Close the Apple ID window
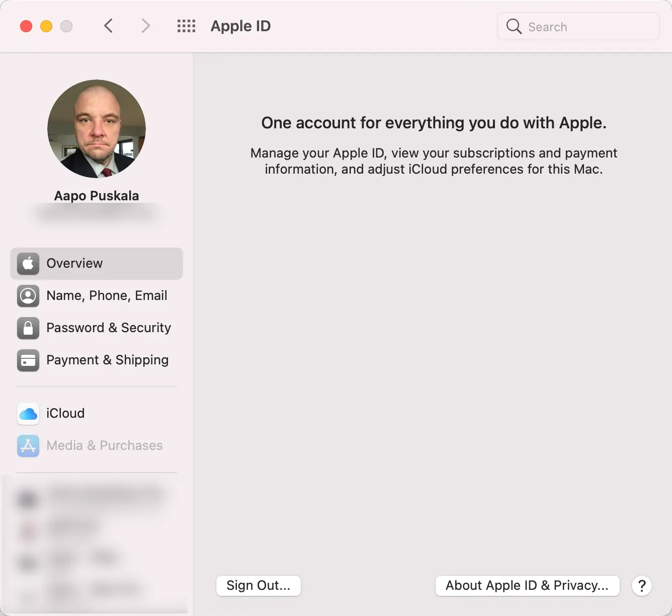This screenshot has width=672, height=616. [x=26, y=26]
